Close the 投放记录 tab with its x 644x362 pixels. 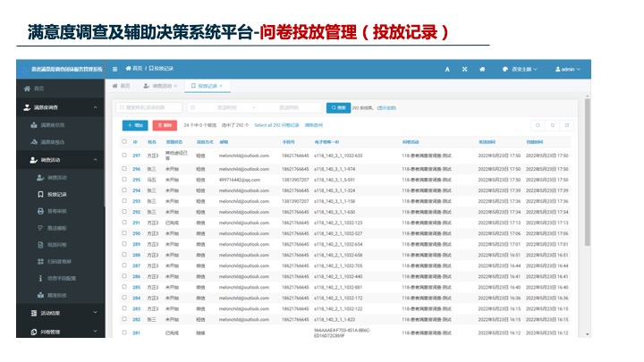221,86
